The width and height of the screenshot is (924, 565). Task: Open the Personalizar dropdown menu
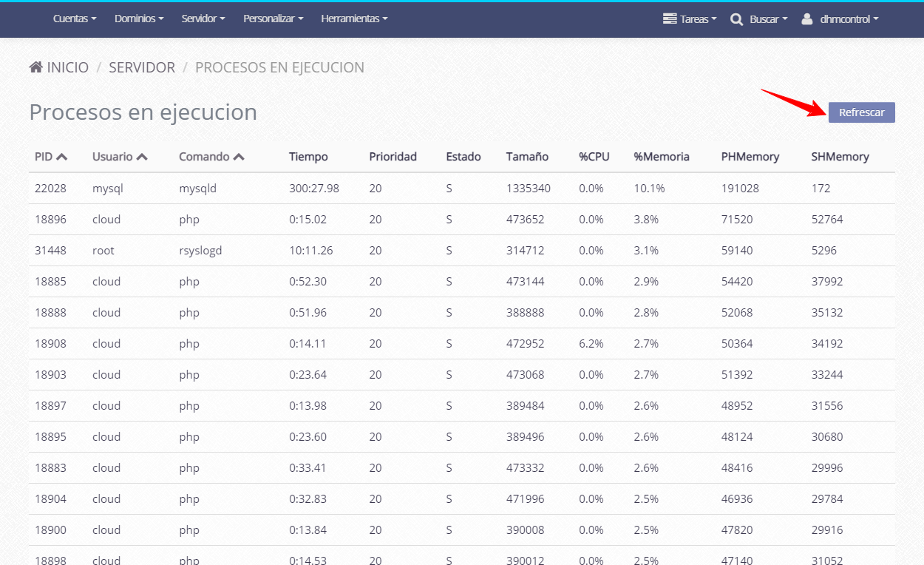click(x=273, y=18)
